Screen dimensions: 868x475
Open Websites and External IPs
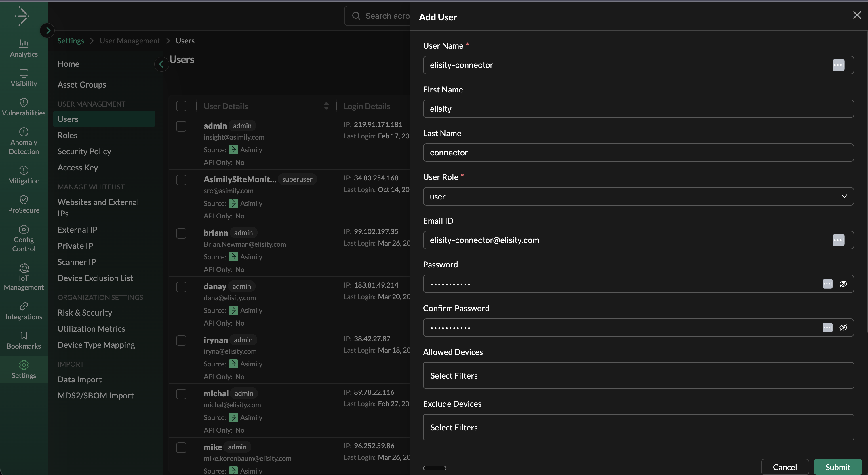(x=98, y=208)
